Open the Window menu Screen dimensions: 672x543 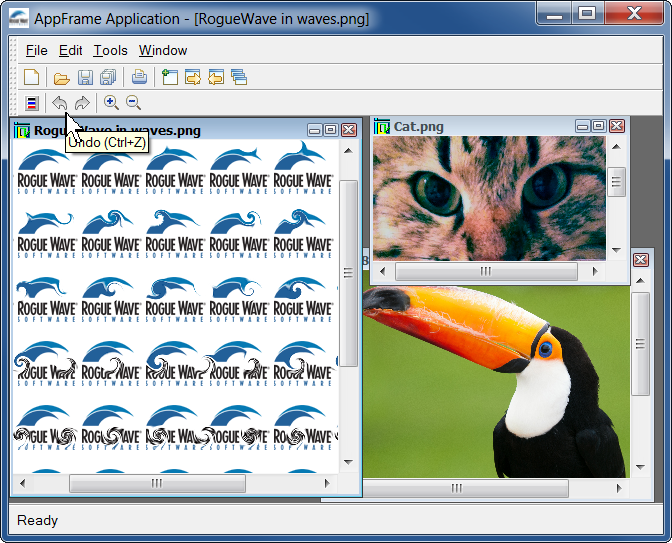tap(163, 51)
